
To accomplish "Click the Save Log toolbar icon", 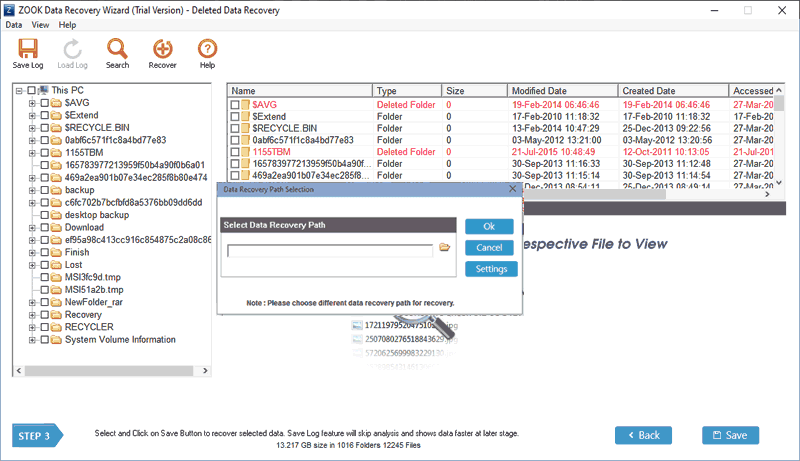I will click(28, 54).
